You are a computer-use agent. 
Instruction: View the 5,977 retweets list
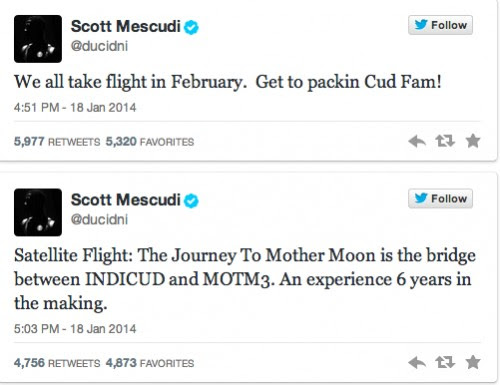(x=57, y=142)
